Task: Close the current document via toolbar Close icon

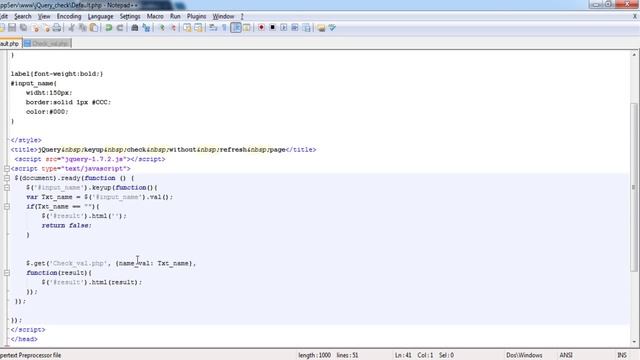Action: 36,28
